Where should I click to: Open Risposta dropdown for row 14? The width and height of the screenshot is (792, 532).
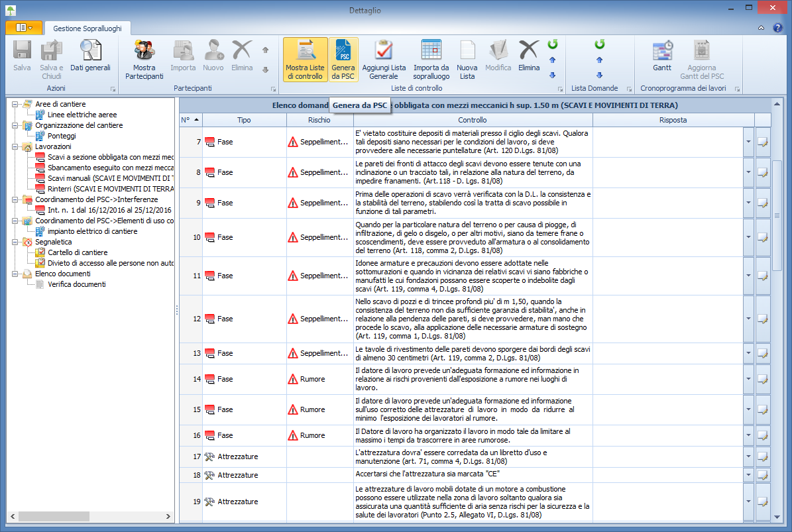pyautogui.click(x=748, y=380)
